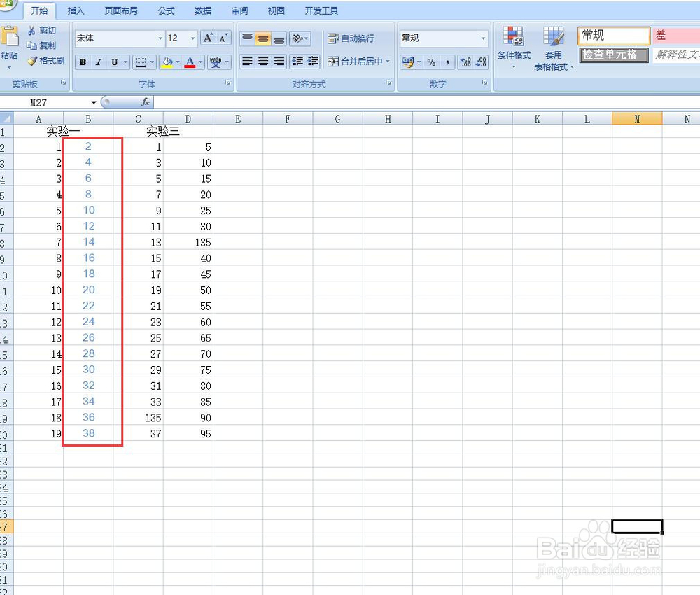Image resolution: width=700 pixels, height=595 pixels.
Task: Set vertical middle alignment
Action: [x=263, y=38]
